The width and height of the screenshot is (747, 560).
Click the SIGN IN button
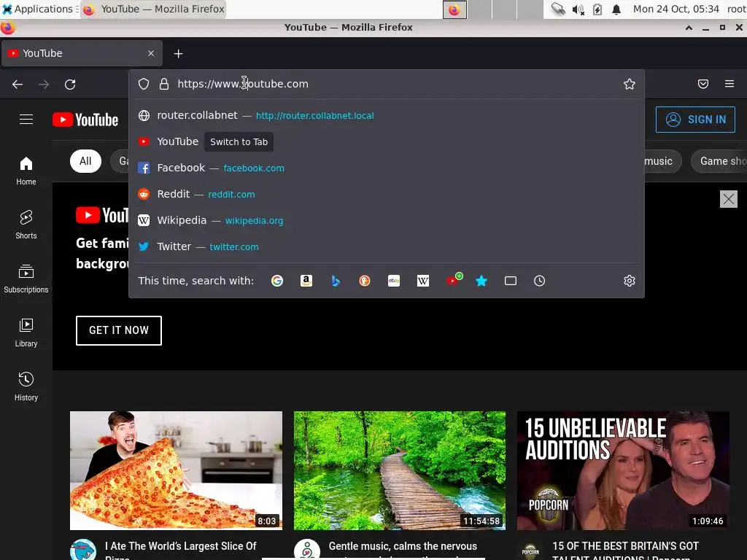tap(695, 120)
